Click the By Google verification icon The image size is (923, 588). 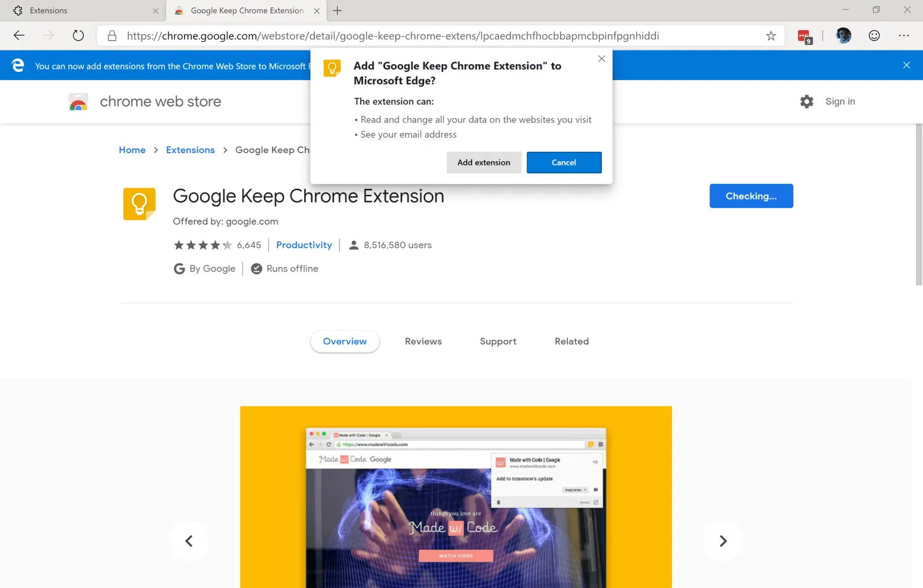pos(179,268)
